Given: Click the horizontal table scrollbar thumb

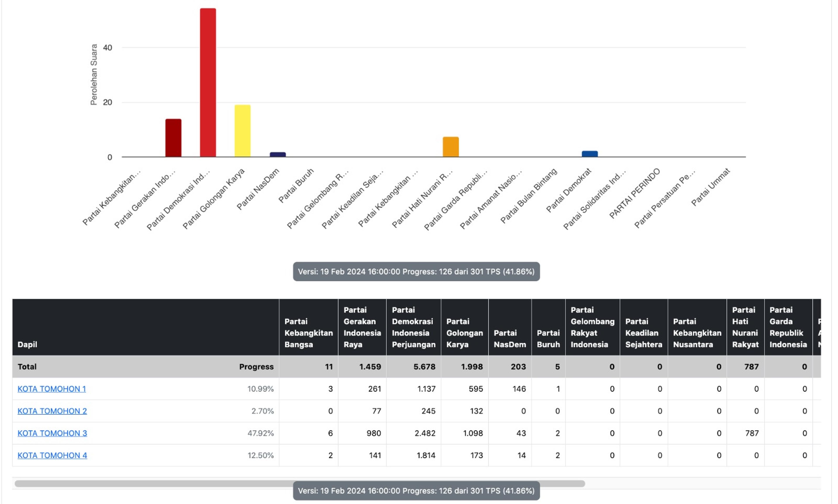Looking at the screenshot, I should [300, 483].
